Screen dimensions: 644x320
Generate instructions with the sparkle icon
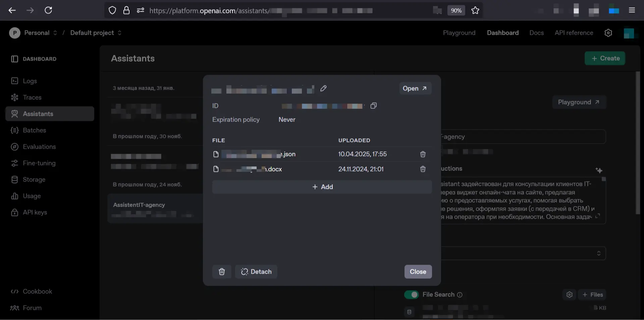599,170
